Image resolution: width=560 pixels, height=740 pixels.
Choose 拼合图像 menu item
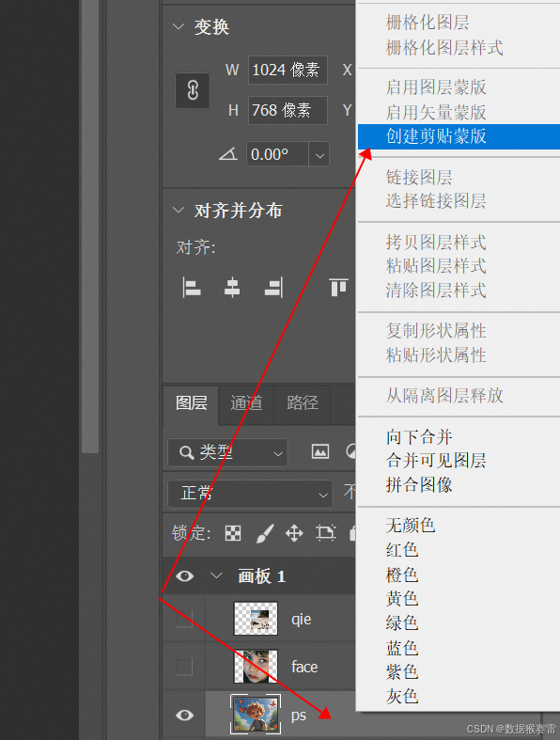coord(419,484)
